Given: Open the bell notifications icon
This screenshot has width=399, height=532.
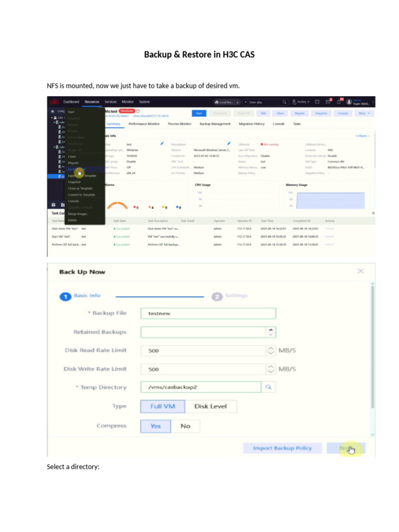Looking at the screenshot, I should tap(339, 102).
